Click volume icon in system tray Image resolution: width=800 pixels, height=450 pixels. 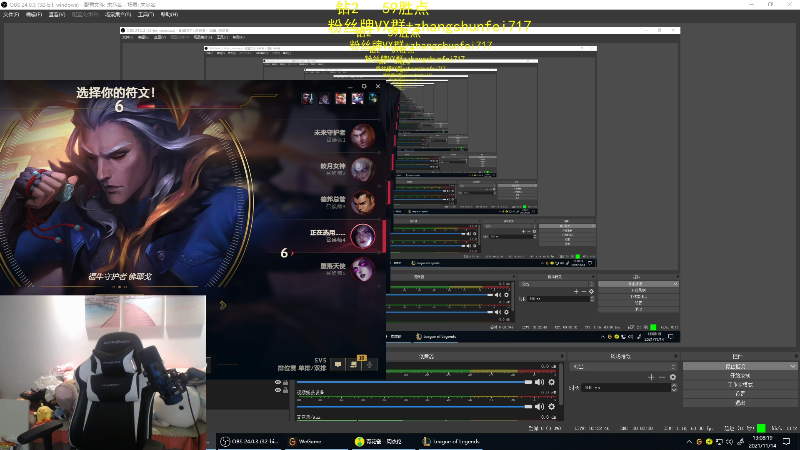[x=730, y=442]
